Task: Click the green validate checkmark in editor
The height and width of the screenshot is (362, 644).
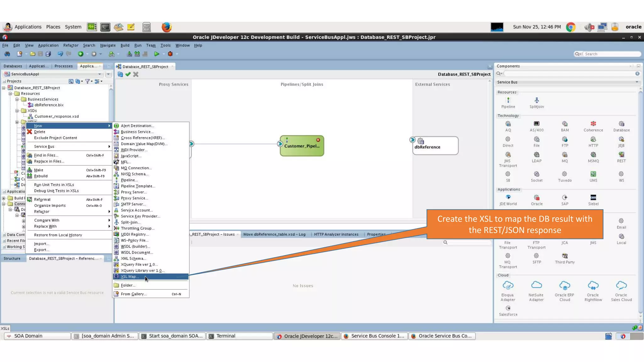Action: (128, 74)
